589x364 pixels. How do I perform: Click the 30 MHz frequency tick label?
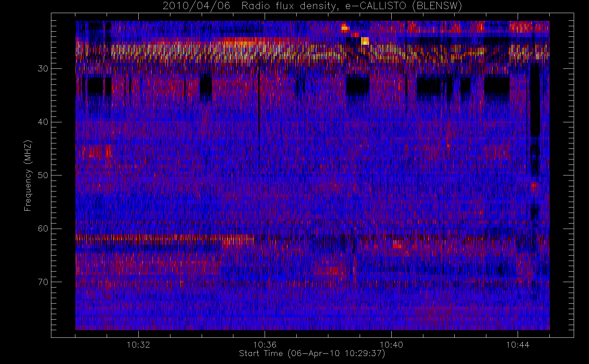(x=43, y=69)
